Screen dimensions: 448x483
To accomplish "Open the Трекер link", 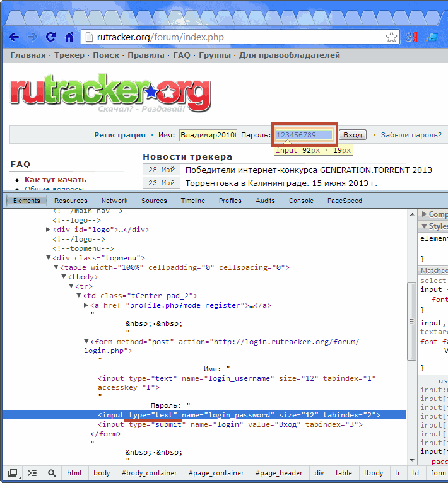I will (x=69, y=55).
